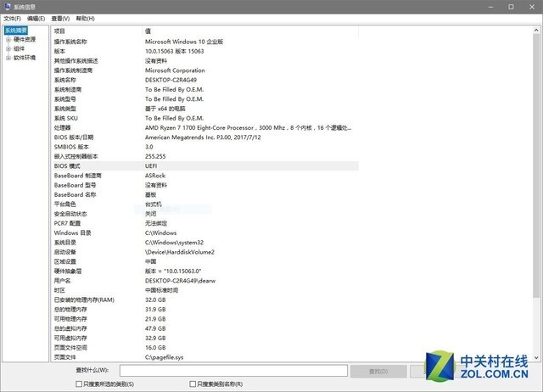Select the Microsoft Windows 10 企业版 value
The image size is (543, 392).
(x=184, y=42)
